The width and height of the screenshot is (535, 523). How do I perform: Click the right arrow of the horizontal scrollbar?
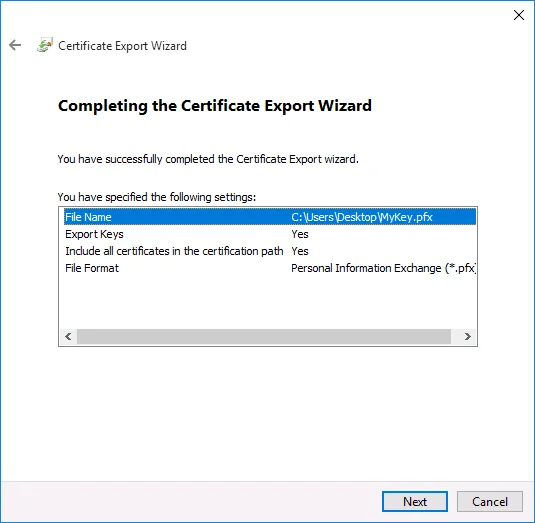click(x=467, y=336)
